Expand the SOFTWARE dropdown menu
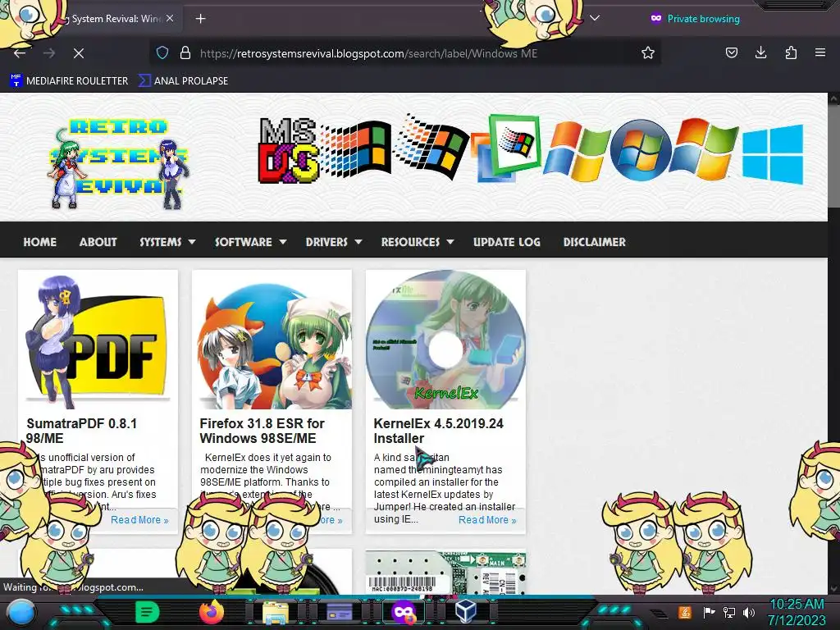This screenshot has height=630, width=840. pos(250,242)
